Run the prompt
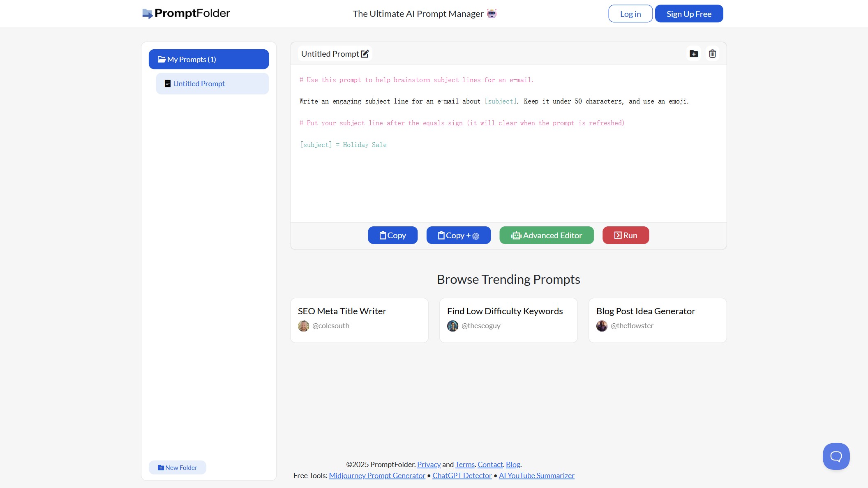868x488 pixels. pyautogui.click(x=626, y=235)
